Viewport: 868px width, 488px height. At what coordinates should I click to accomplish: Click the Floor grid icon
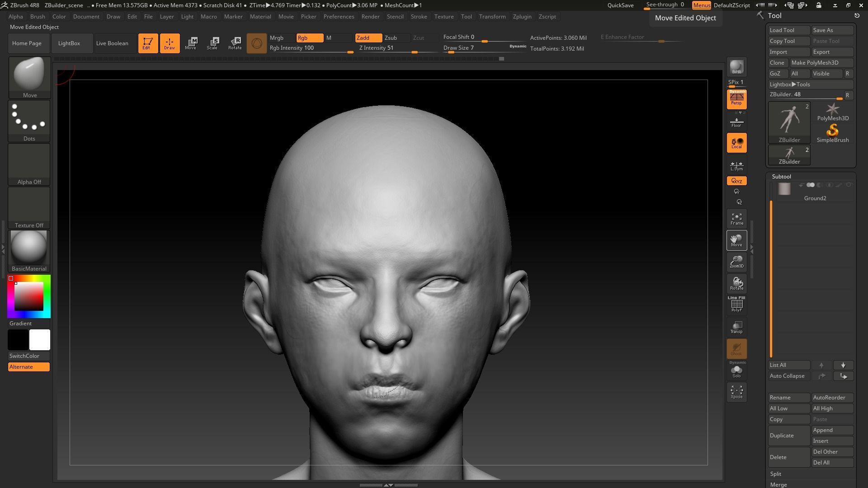click(736, 122)
